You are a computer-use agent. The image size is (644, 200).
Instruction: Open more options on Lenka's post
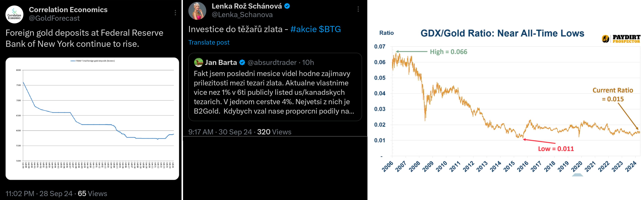358,9
